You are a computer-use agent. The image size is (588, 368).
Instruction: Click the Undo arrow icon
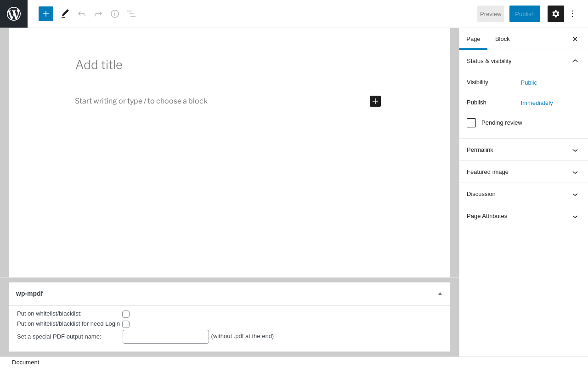click(x=82, y=14)
